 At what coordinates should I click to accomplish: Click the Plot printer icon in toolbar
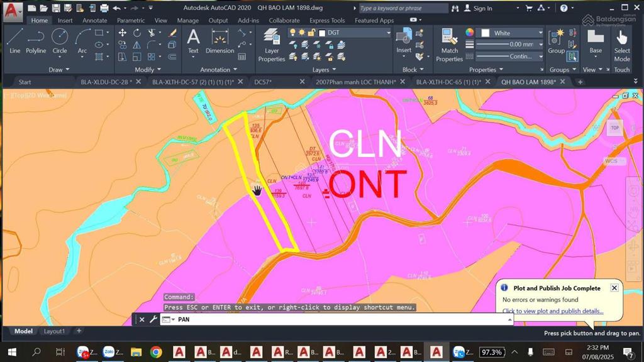pyautogui.click(x=104, y=8)
